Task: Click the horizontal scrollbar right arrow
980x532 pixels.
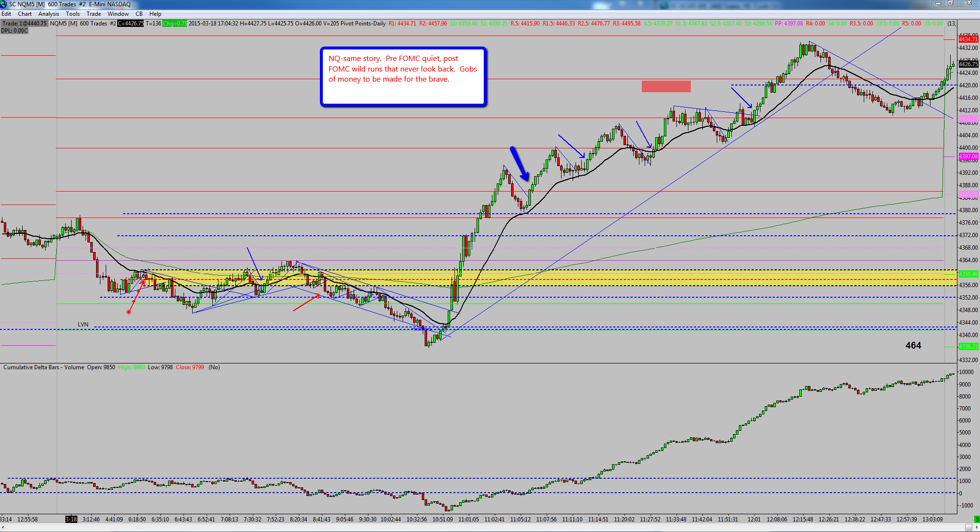Action: click(976, 528)
